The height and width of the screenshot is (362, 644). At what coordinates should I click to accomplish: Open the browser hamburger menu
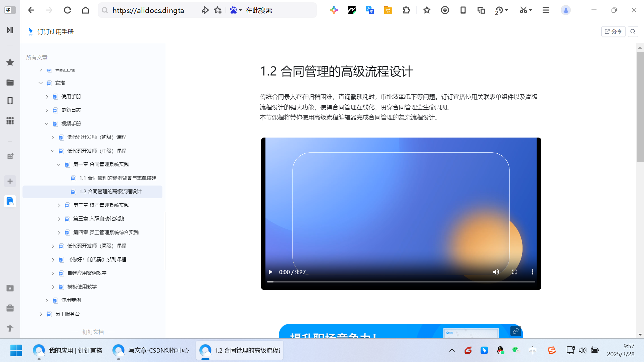546,10
